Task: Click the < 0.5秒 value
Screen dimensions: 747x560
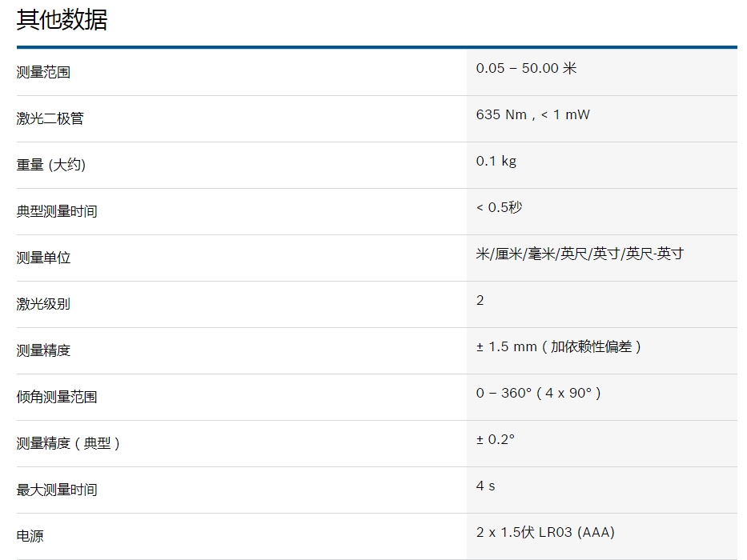Action: click(499, 207)
